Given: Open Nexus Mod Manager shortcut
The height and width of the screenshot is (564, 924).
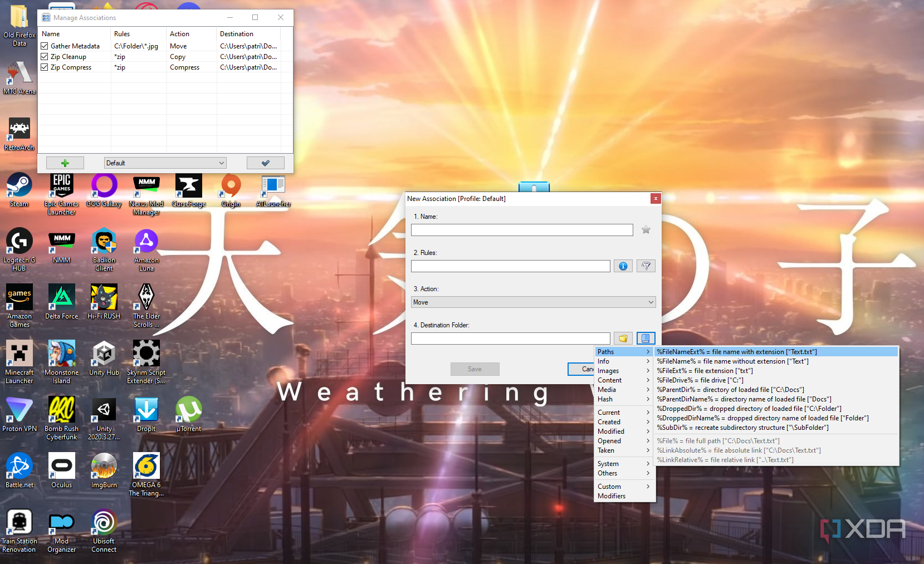Looking at the screenshot, I should (x=146, y=194).
